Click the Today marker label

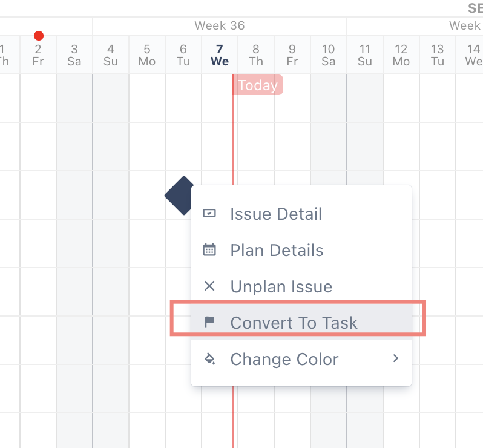pyautogui.click(x=258, y=85)
